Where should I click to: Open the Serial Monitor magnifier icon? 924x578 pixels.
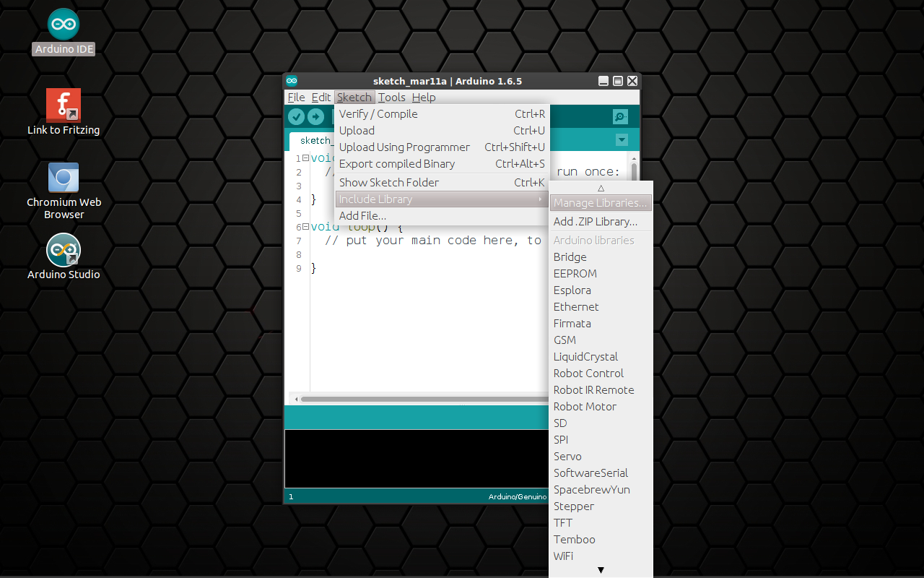[620, 117]
